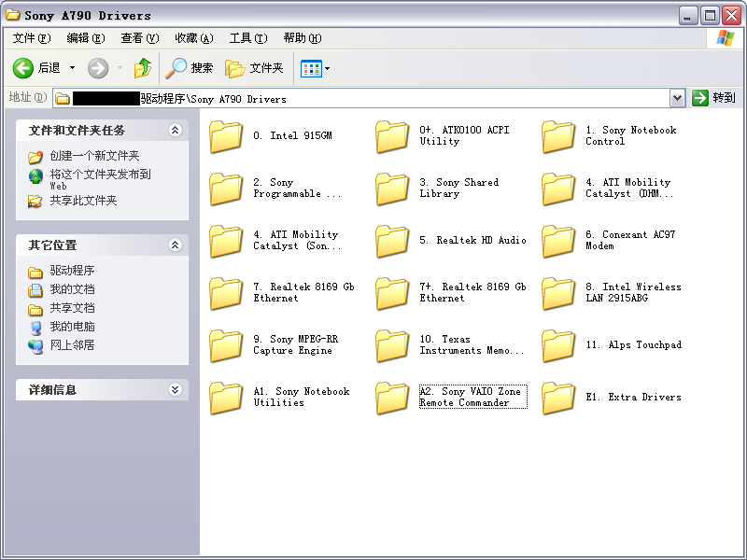Image resolution: width=747 pixels, height=560 pixels.
Task: Select the 6. Conexant AC97 Modem folder icon
Action: (558, 241)
